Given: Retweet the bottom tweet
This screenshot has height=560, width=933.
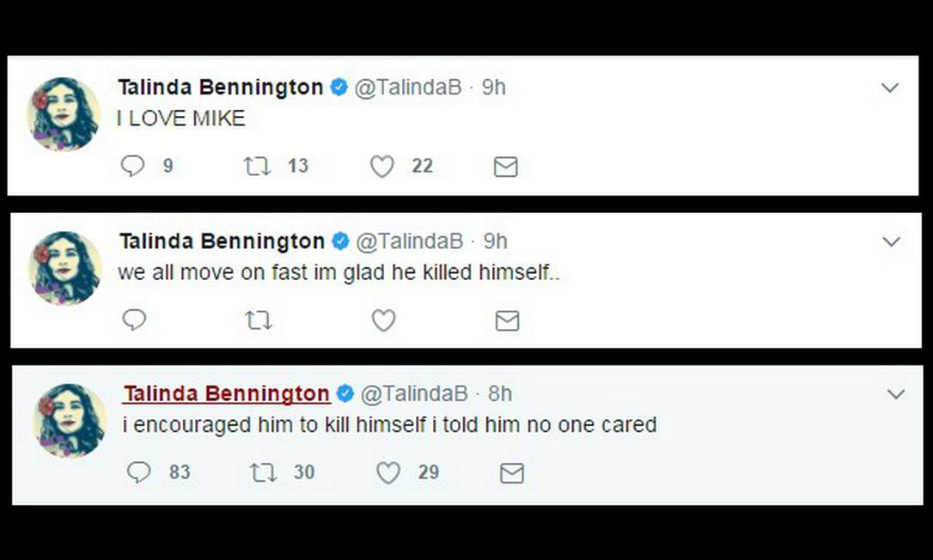Looking at the screenshot, I should click(x=264, y=472).
